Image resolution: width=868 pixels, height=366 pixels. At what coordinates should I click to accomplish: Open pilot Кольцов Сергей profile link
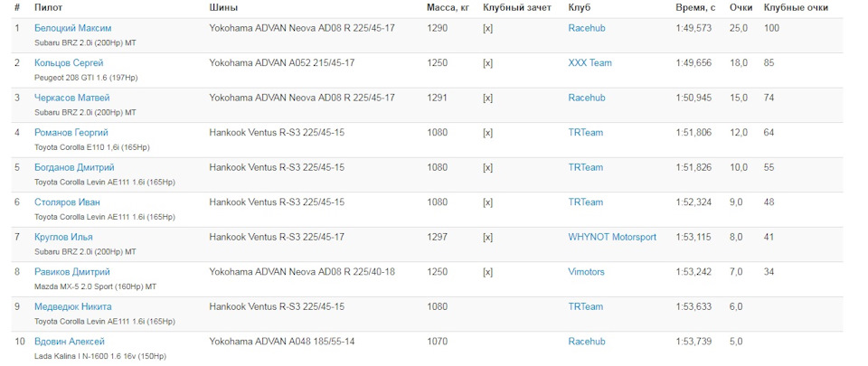(x=69, y=63)
